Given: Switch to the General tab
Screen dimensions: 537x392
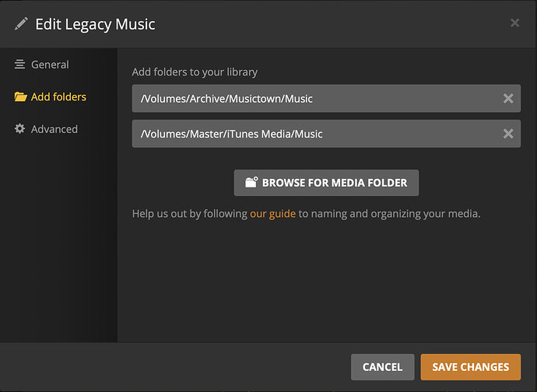Looking at the screenshot, I should pyautogui.click(x=50, y=65).
